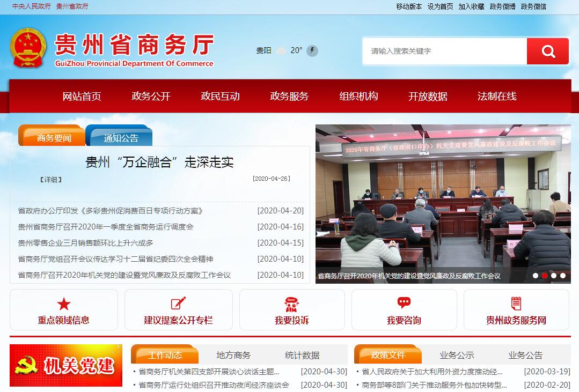Screen dimensions: 579x392
Task: Click the national emblem logo
Action: 28,48
